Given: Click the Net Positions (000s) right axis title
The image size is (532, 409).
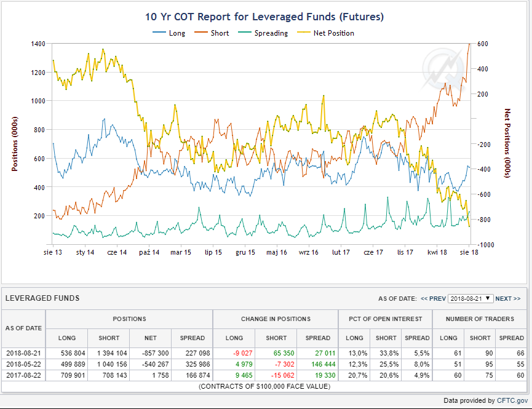Looking at the screenshot, I should (x=507, y=143).
